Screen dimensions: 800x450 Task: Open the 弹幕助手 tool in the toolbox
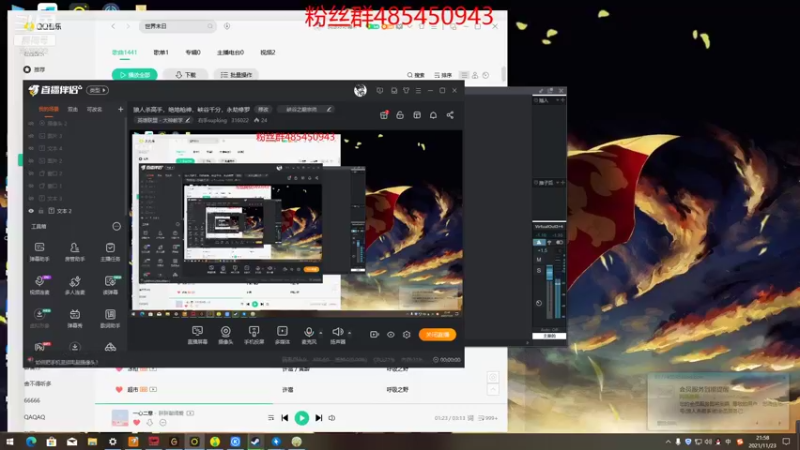tap(39, 252)
